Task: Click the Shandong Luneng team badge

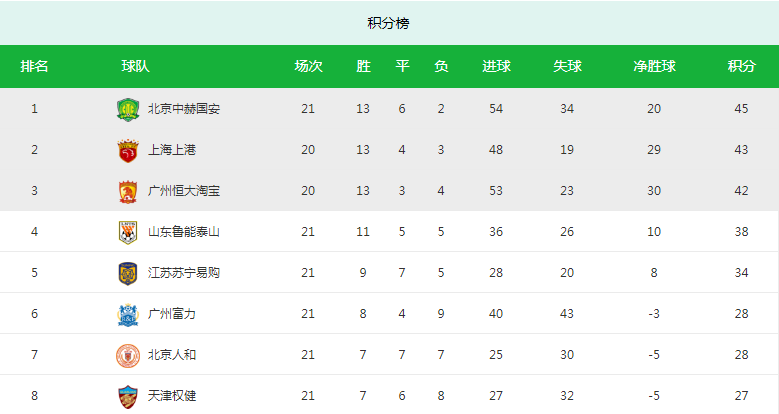Action: tap(128, 233)
